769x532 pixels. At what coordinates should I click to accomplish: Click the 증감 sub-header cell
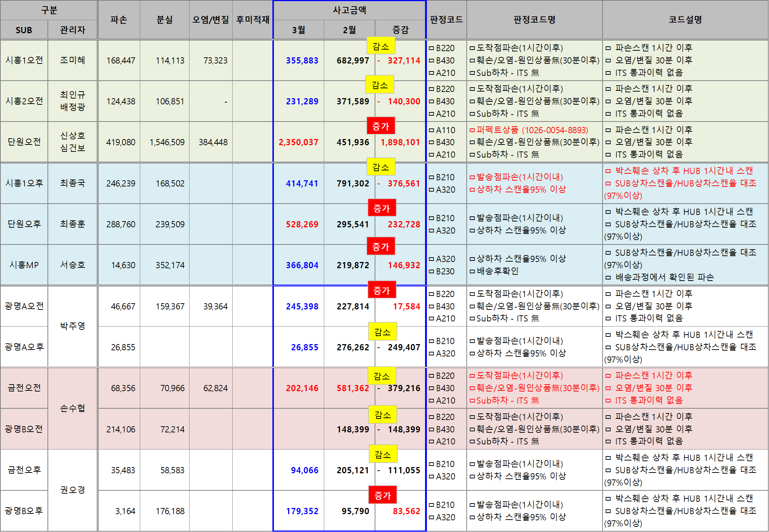pos(400,30)
